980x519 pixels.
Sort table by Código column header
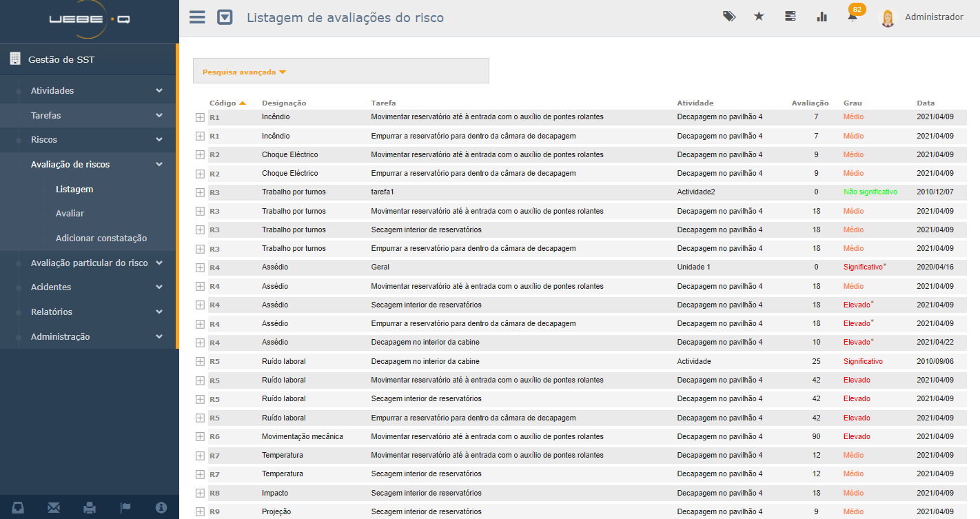coord(223,103)
